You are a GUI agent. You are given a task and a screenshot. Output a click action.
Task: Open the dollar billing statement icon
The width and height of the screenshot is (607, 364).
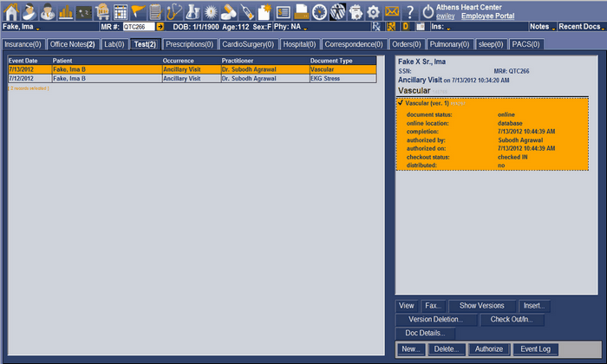283,13
